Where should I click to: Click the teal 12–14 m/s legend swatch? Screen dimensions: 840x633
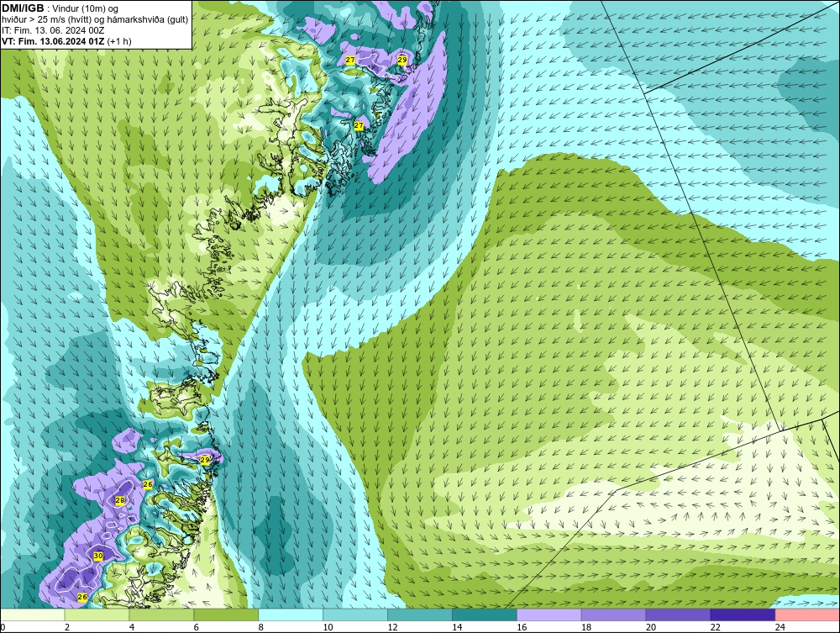pos(419,615)
